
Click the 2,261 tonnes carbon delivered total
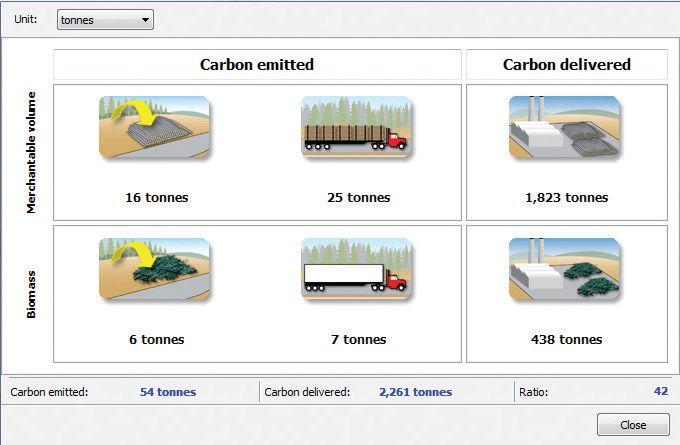tap(415, 392)
